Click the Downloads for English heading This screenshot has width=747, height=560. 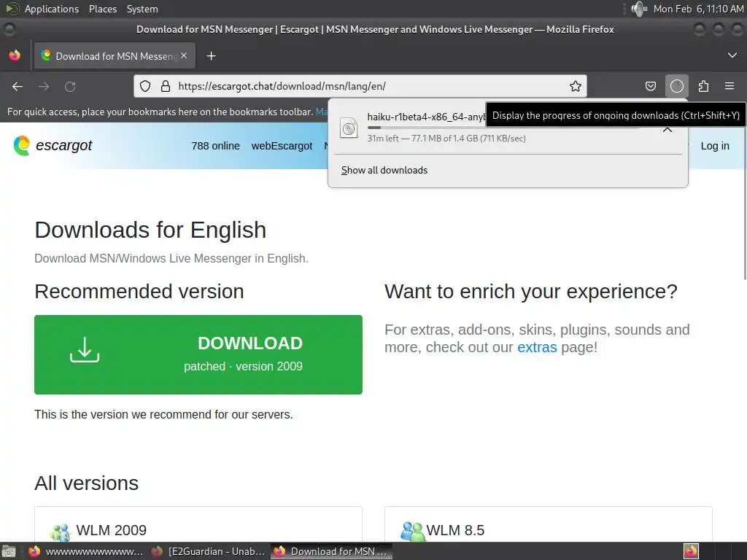point(150,230)
